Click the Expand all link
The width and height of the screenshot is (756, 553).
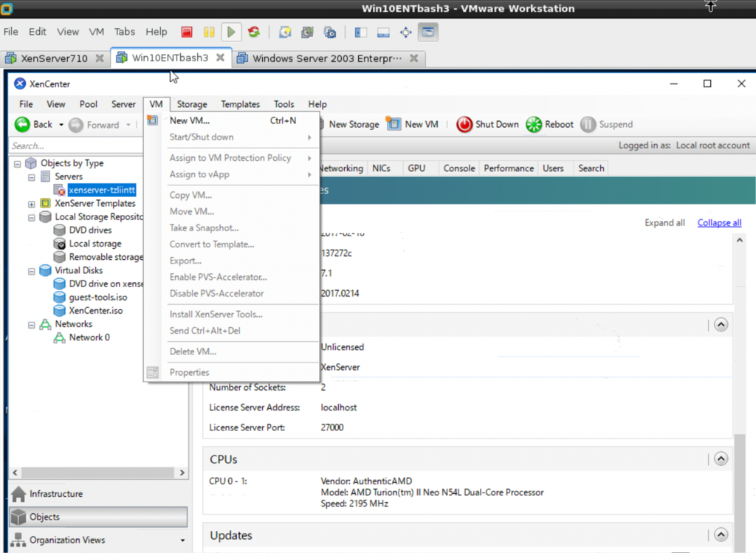[664, 223]
